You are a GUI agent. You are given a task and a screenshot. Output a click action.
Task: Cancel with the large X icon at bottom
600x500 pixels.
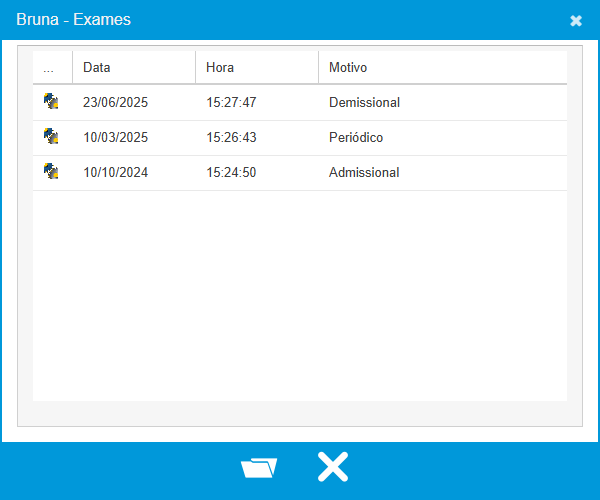pos(333,467)
